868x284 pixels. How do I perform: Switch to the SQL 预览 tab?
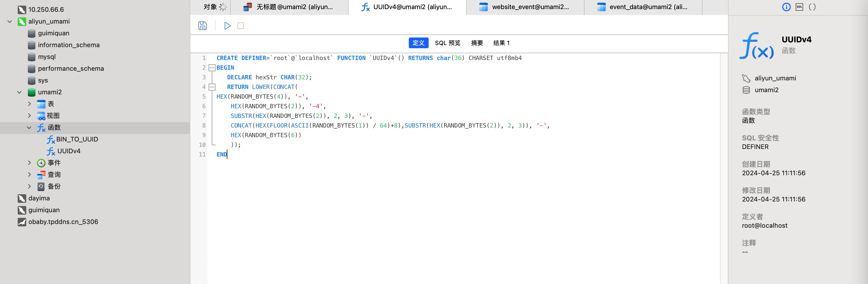447,43
